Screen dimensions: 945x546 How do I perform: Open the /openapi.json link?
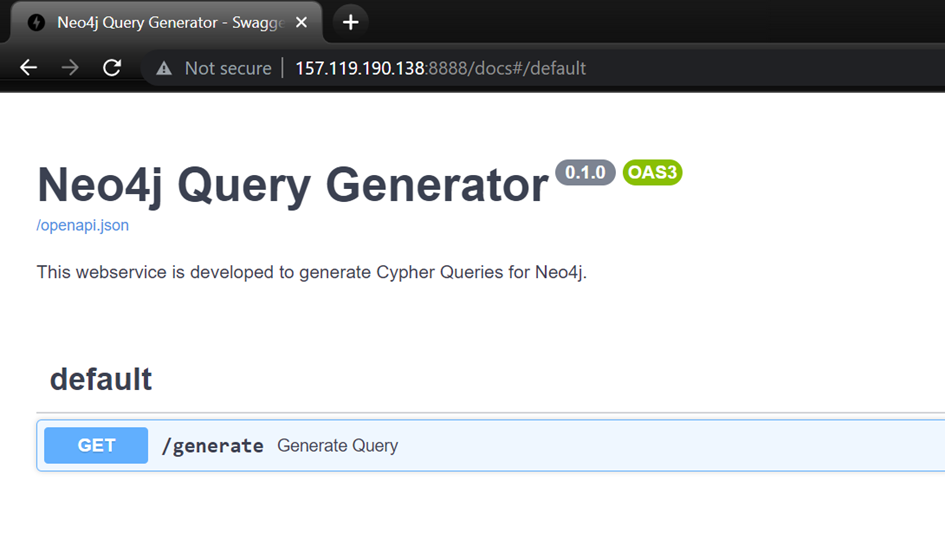(x=83, y=225)
